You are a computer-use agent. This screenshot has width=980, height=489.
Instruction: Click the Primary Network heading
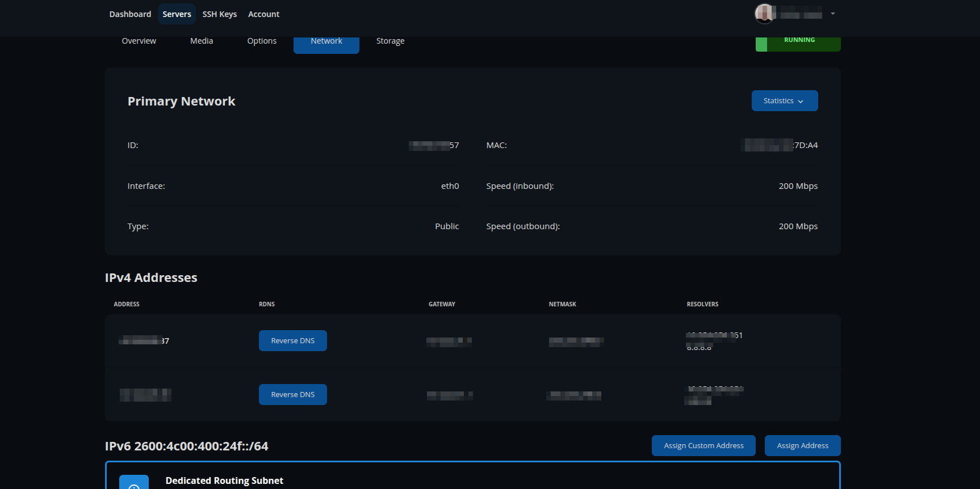(x=181, y=101)
